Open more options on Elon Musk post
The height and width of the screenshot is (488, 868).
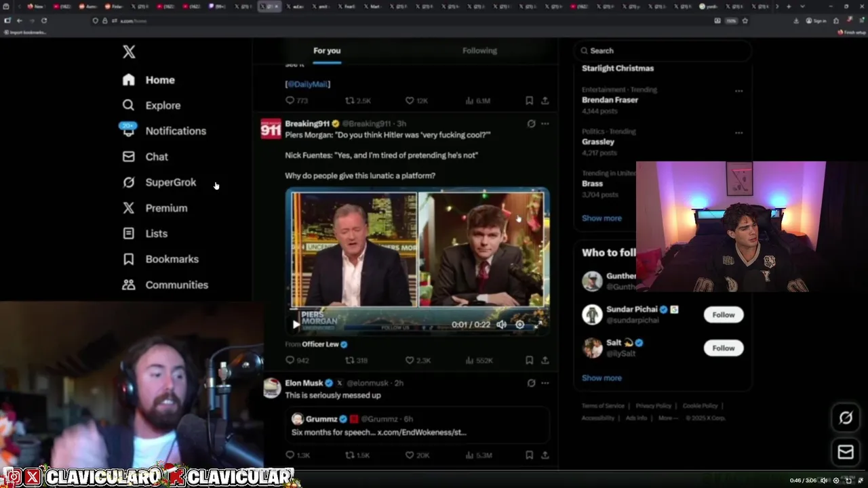click(x=545, y=383)
